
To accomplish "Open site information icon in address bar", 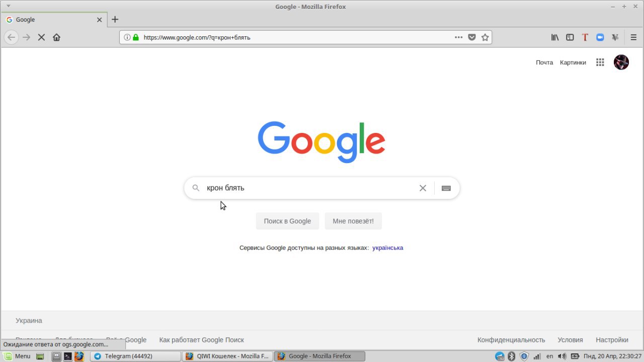I will (127, 37).
